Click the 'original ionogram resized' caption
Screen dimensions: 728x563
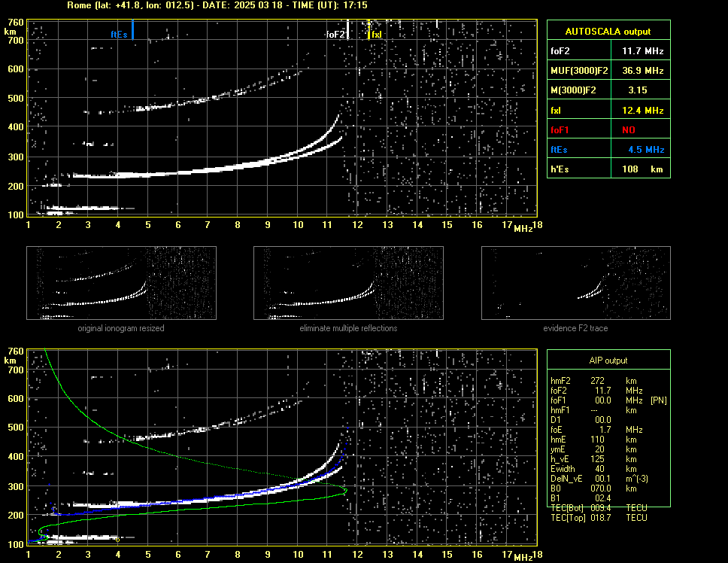121,328
